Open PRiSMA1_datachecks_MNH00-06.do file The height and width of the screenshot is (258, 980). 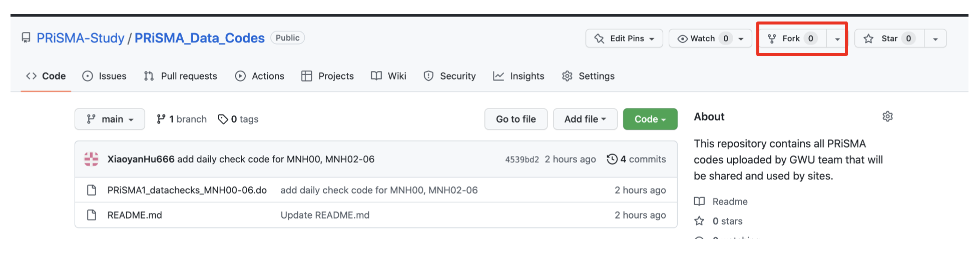tap(187, 190)
